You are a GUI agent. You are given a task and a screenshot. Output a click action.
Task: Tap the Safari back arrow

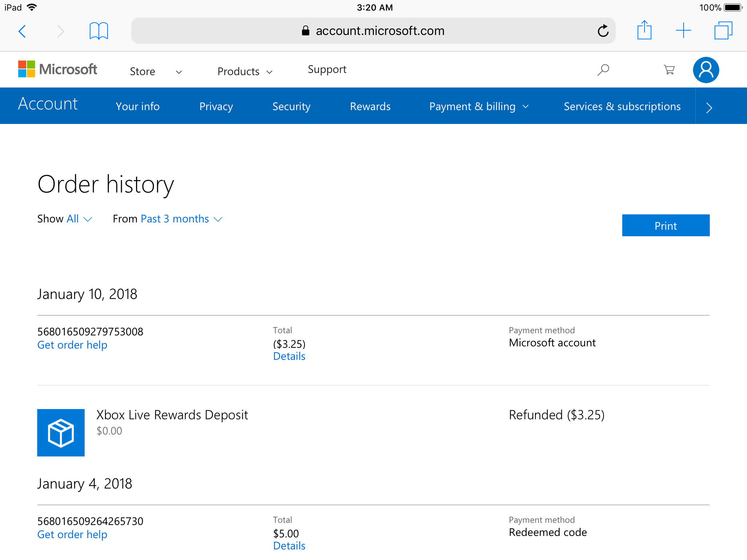coord(22,31)
